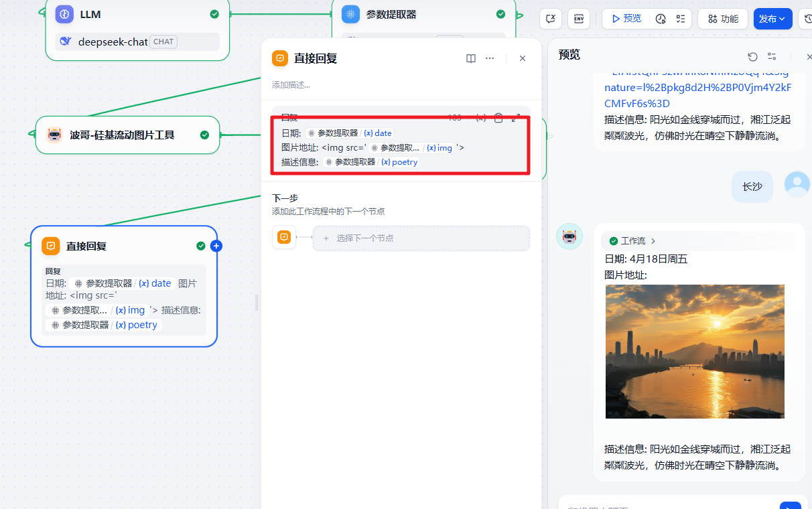
Task: Open the checklist icon in top toolbar
Action: (681, 19)
